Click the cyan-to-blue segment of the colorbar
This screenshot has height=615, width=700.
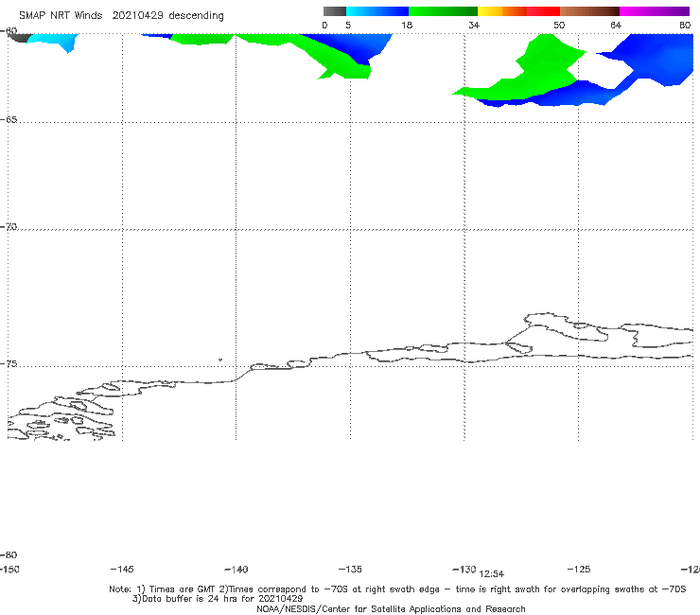click(x=377, y=11)
